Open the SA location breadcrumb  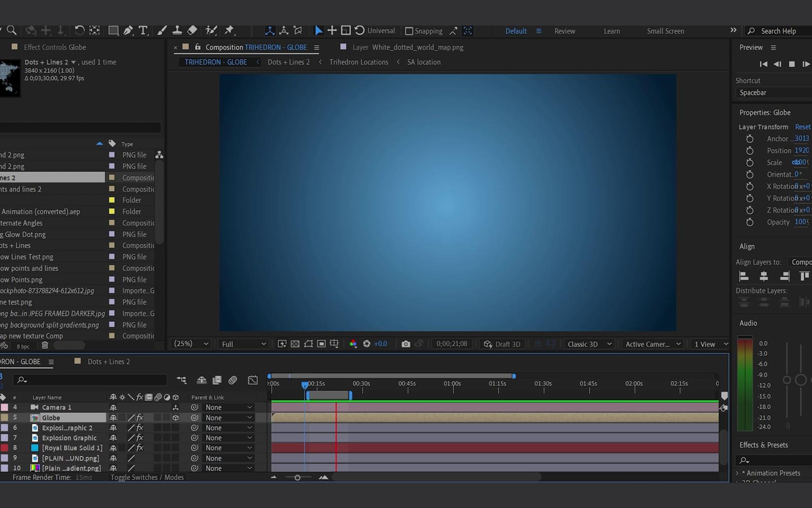(424, 62)
